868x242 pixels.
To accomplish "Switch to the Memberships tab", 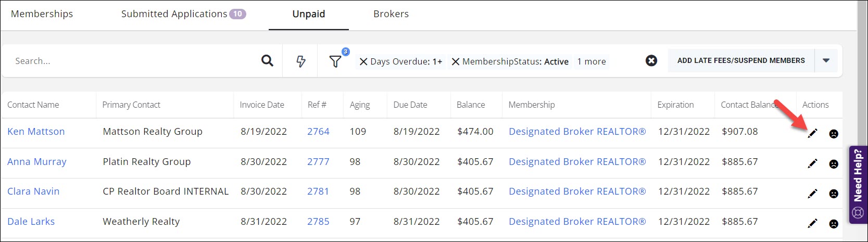I will (x=42, y=14).
